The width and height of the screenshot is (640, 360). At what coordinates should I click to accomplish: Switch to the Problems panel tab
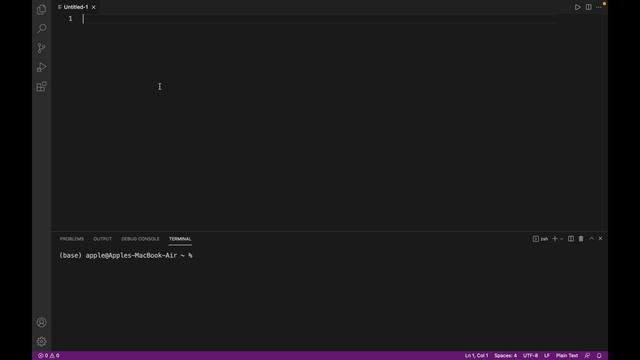tap(72, 239)
